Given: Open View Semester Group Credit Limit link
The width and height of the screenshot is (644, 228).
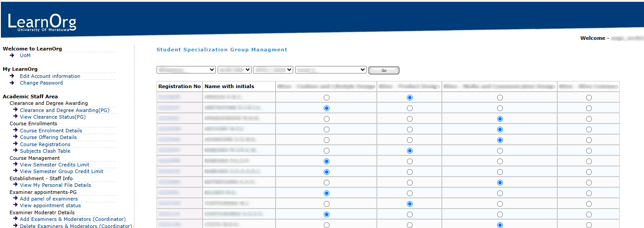Looking at the screenshot, I should (x=61, y=171).
